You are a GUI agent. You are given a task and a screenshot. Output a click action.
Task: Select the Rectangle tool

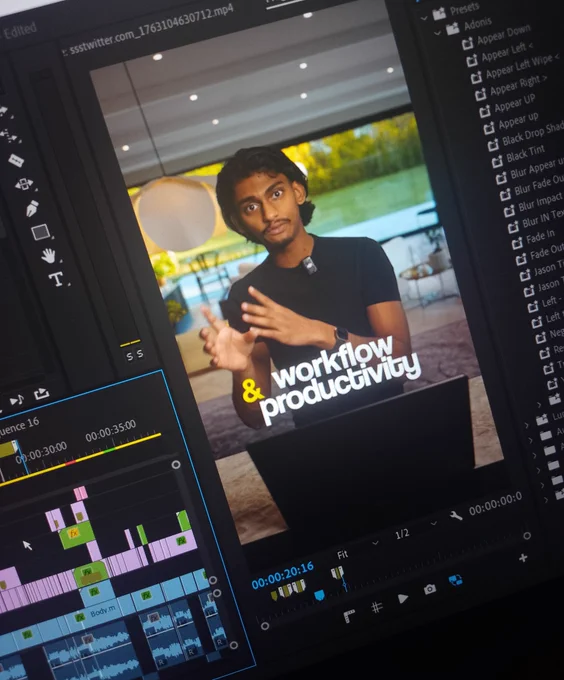[x=40, y=232]
